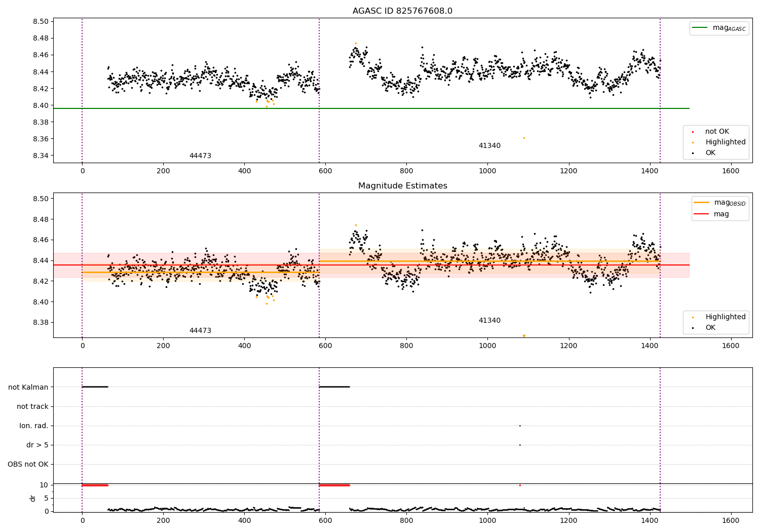Click the red line sample beside 'mag' legend
This screenshot has height=532, width=760.
click(702, 214)
